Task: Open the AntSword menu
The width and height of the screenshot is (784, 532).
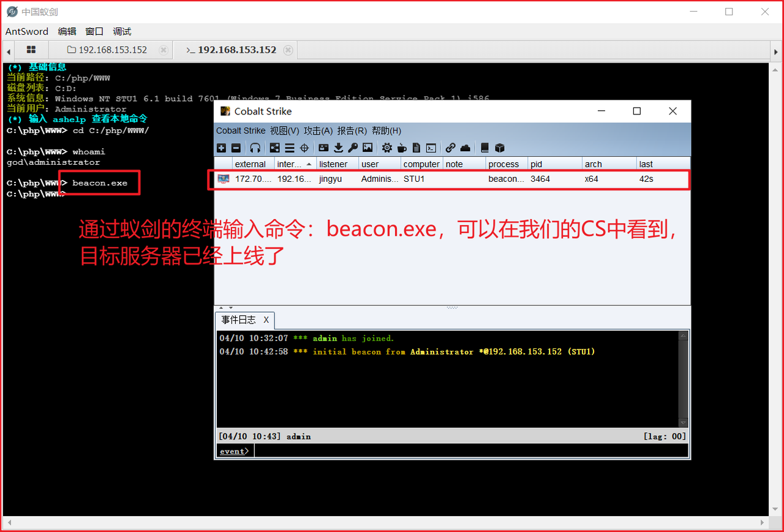Action: click(26, 31)
